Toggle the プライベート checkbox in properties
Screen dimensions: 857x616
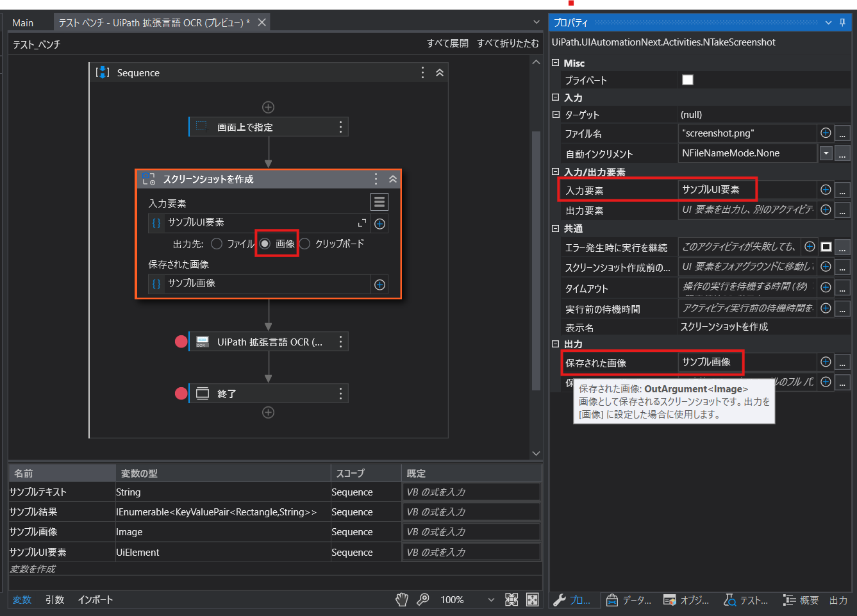pos(688,79)
